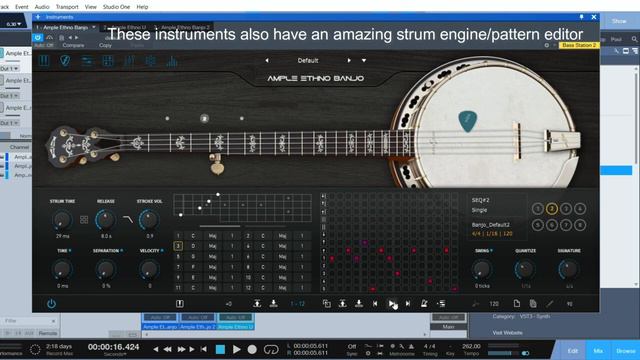This screenshot has width=640, height=360.
Task: Stop playback in Studio One transport
Action: (x=220, y=349)
